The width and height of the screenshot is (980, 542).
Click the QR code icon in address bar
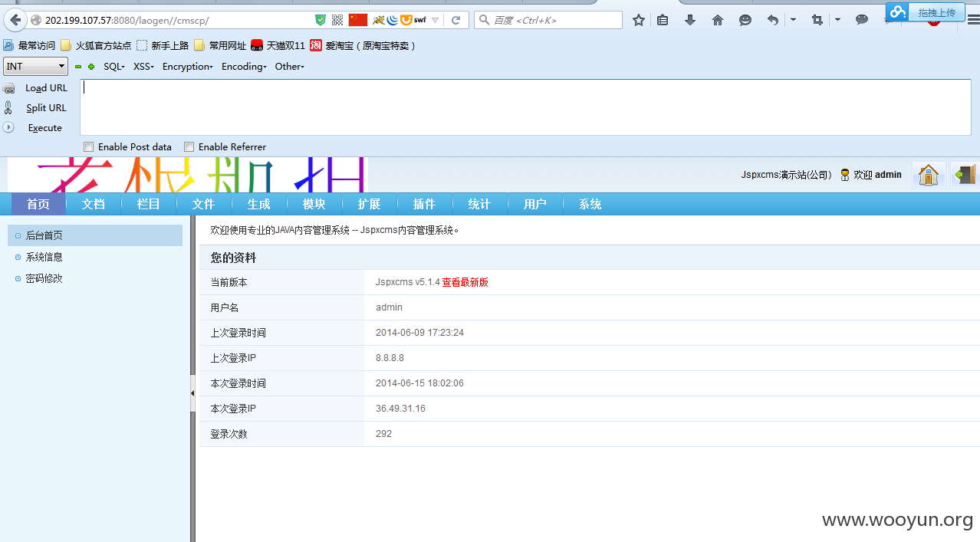(337, 20)
